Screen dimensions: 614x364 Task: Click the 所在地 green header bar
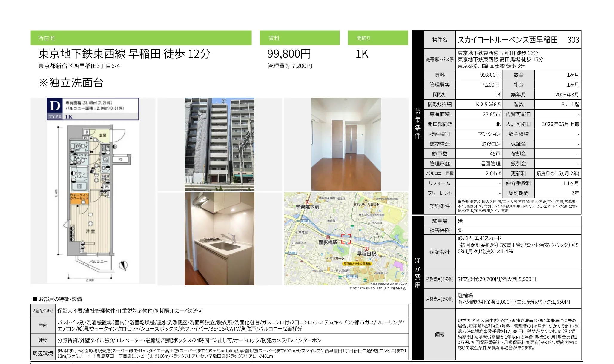pos(141,38)
